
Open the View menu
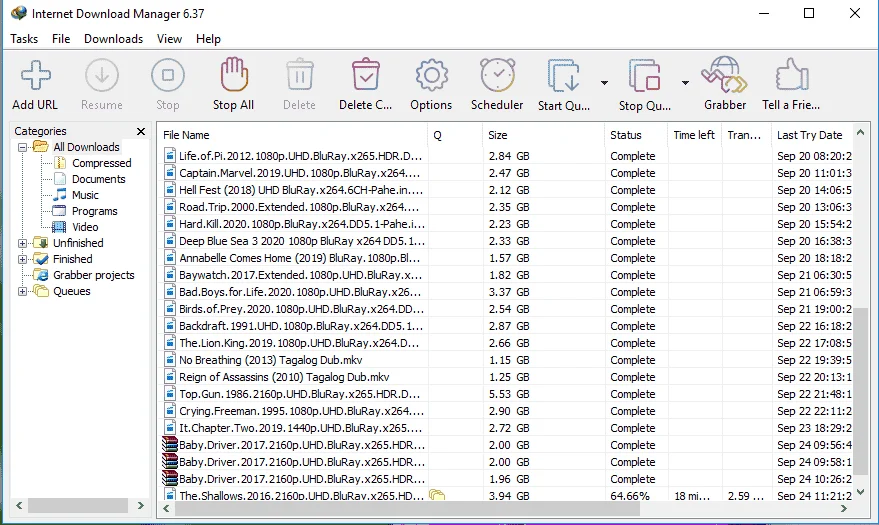[169, 39]
